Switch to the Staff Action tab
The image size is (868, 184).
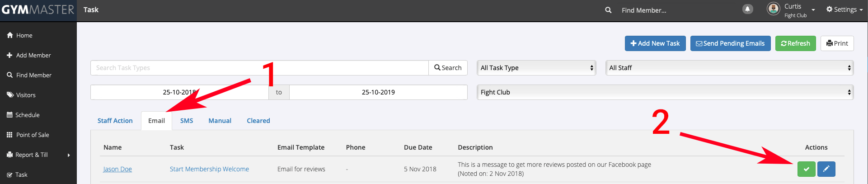coord(115,121)
